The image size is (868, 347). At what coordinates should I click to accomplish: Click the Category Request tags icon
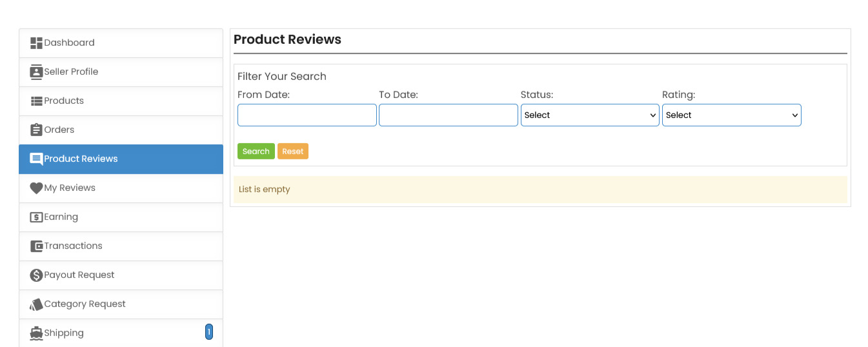coord(36,304)
